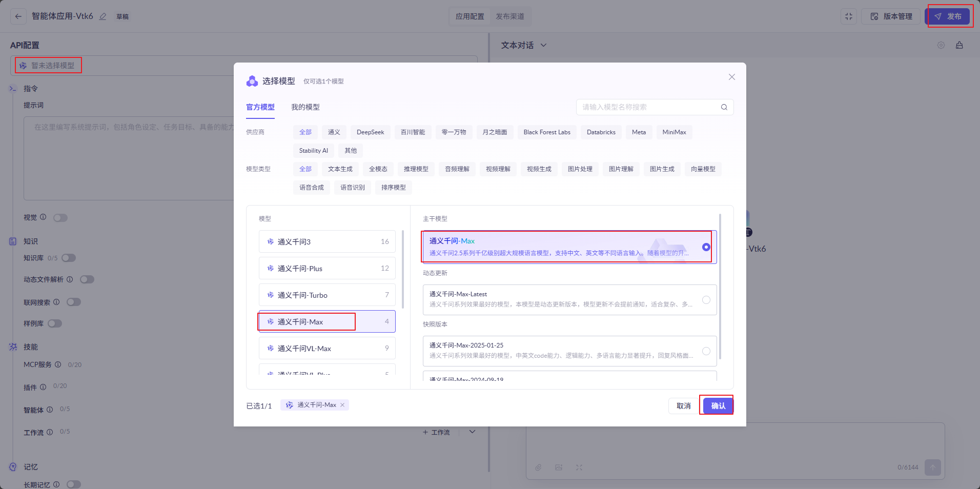Image resolution: width=980 pixels, height=489 pixels.
Task: Select 通义千问-Plus in model list
Action: (327, 268)
